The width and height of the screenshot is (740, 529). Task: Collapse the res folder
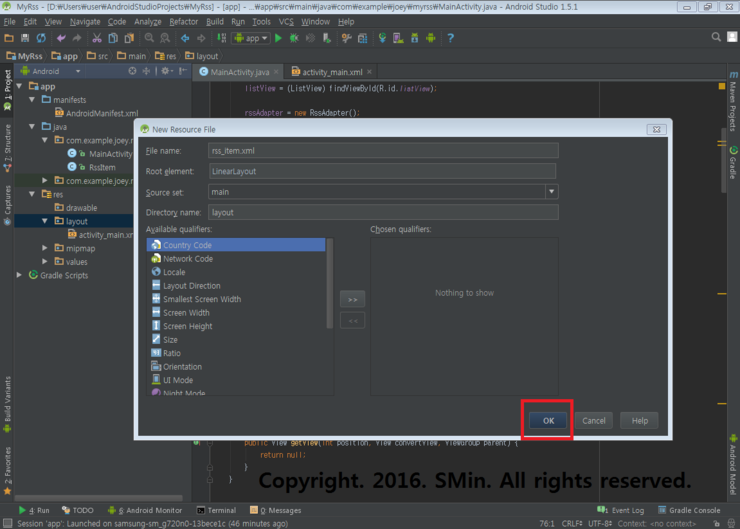tap(32, 194)
